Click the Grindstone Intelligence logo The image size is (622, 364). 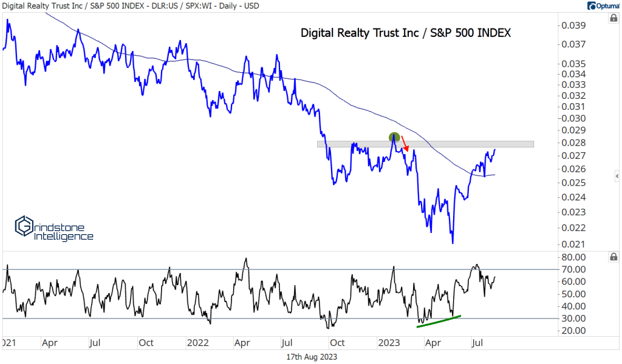pos(54,229)
